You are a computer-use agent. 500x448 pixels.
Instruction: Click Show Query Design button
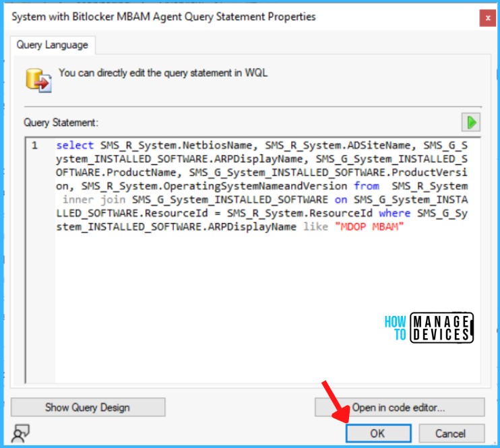coord(88,407)
